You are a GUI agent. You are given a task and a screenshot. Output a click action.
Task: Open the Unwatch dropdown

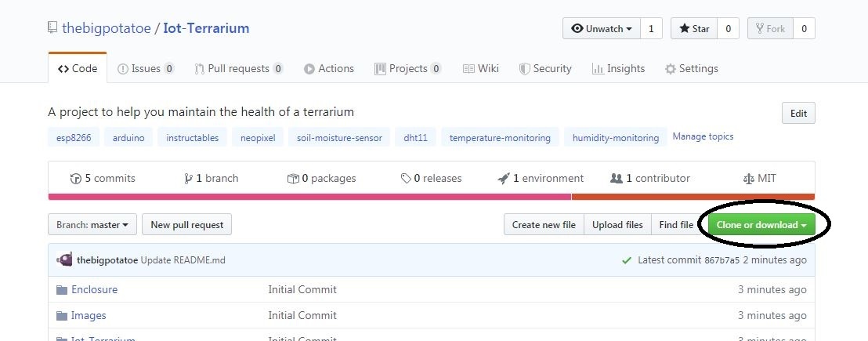tap(602, 29)
